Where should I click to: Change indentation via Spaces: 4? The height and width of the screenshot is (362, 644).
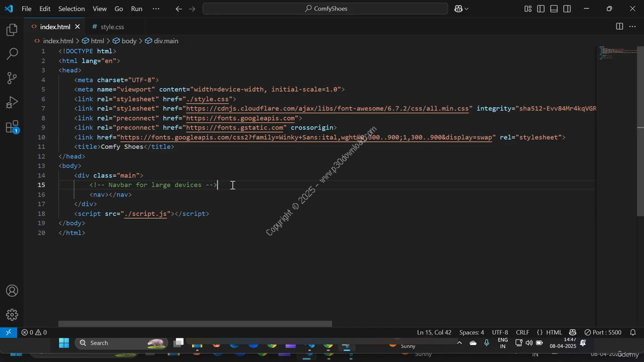coord(471,332)
